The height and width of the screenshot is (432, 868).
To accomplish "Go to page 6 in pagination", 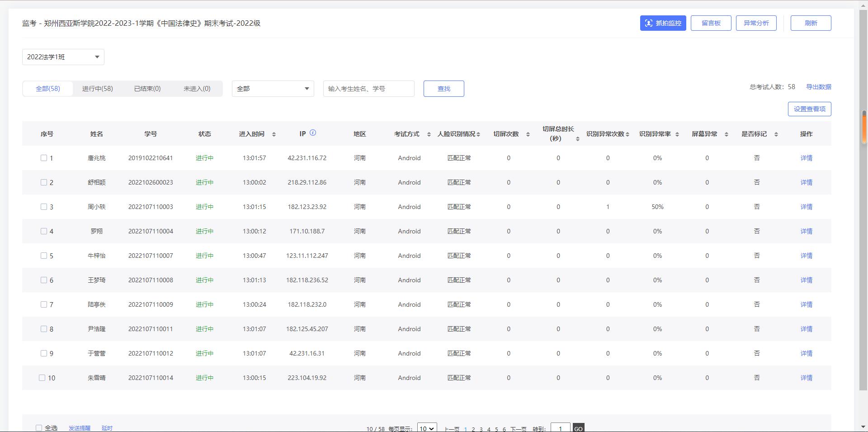I will pyautogui.click(x=504, y=429).
